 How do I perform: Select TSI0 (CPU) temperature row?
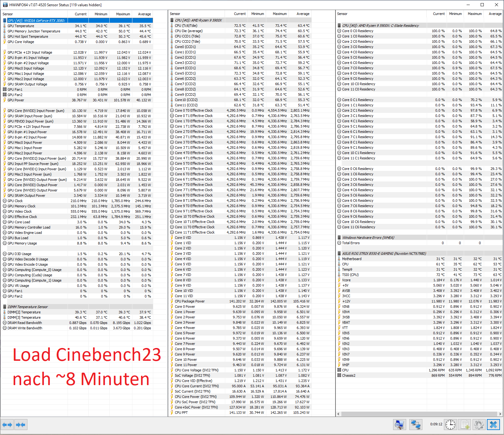(x=420, y=275)
